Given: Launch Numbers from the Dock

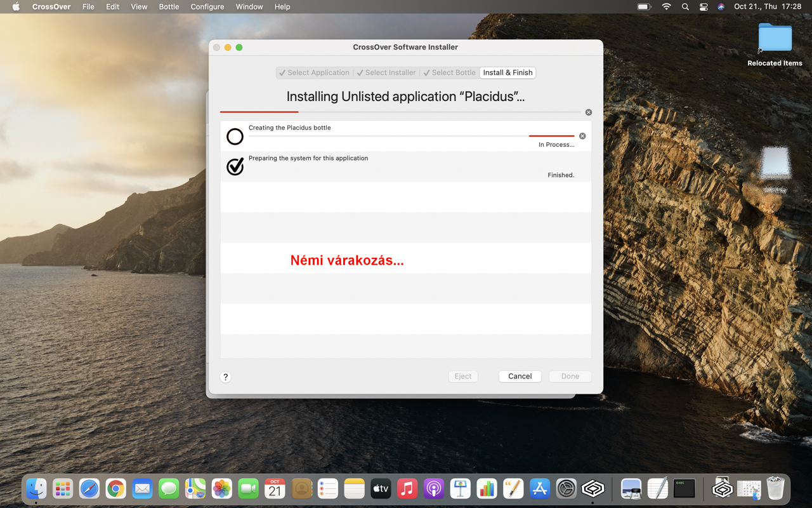Looking at the screenshot, I should [x=487, y=488].
